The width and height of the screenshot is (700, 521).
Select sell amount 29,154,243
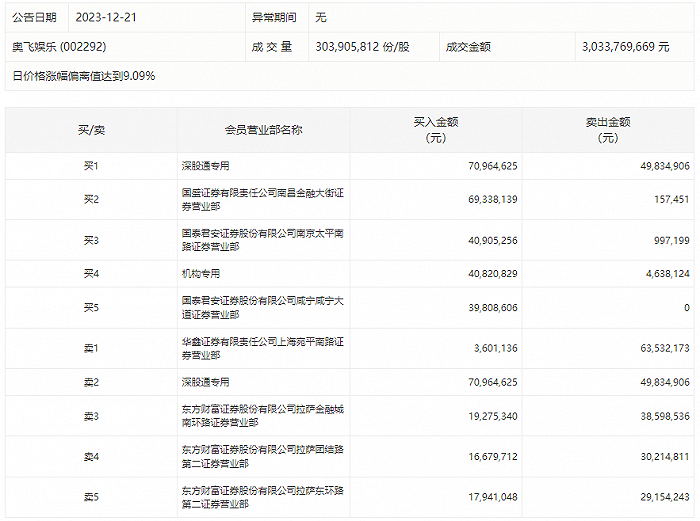[x=665, y=497]
